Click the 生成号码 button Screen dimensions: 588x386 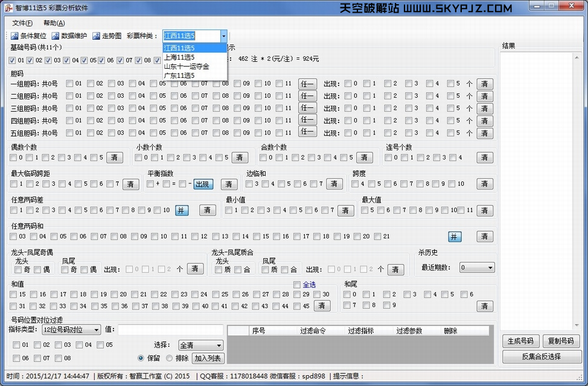pos(520,341)
